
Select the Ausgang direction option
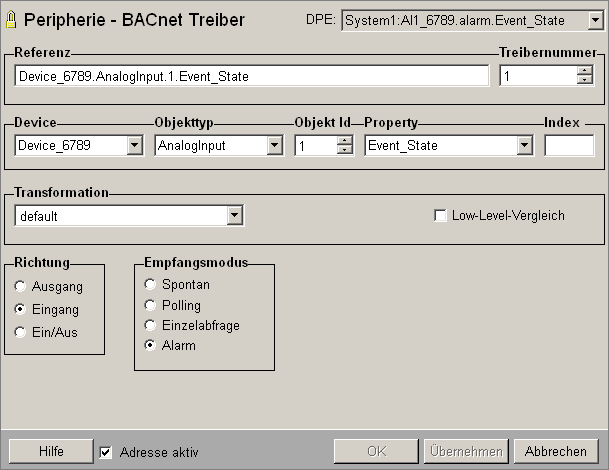[21, 286]
